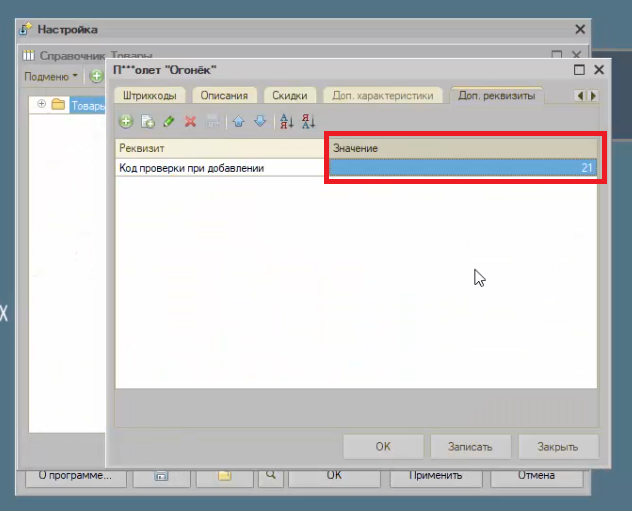Click the green Add row icon
The width and height of the screenshot is (632, 511).
(x=126, y=121)
